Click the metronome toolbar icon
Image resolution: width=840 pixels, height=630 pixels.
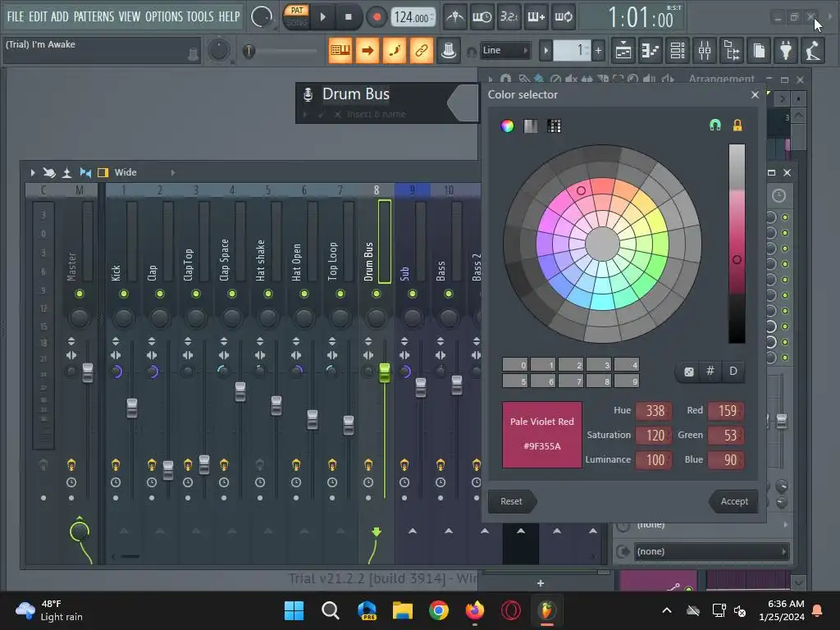[x=455, y=17]
